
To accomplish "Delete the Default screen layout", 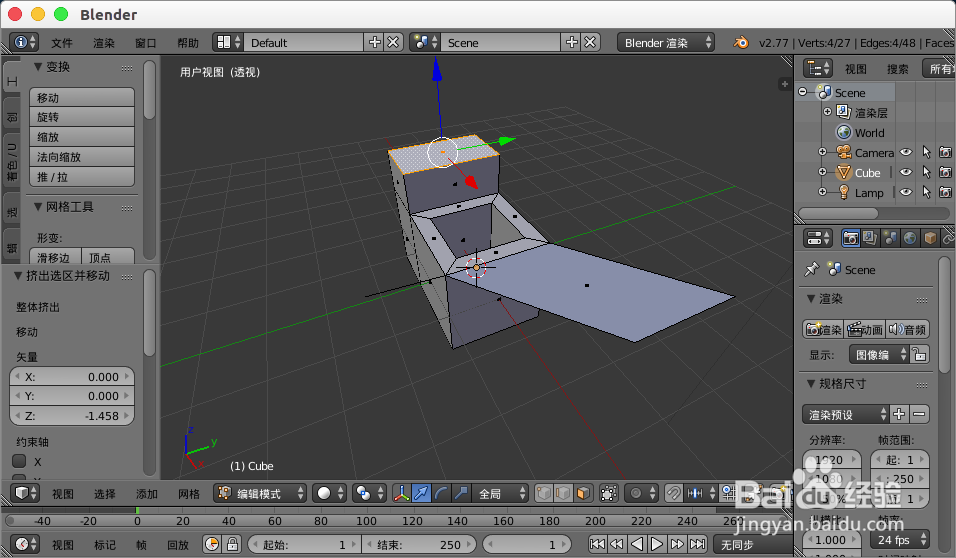I will [393, 42].
